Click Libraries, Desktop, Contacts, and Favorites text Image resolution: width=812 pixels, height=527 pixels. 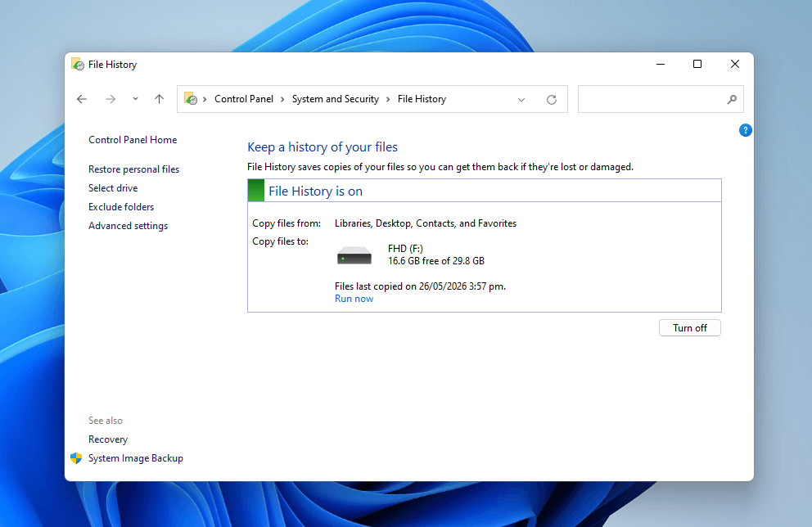click(425, 223)
